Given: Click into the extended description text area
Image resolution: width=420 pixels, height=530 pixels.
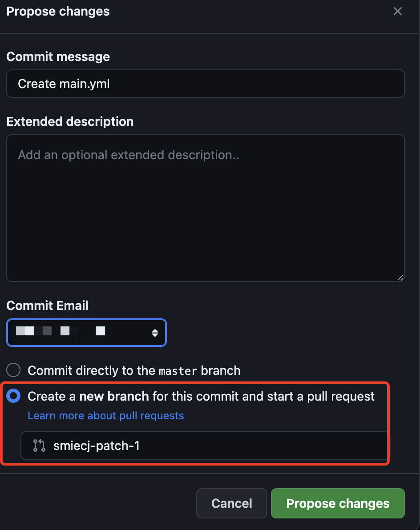Looking at the screenshot, I should tap(205, 208).
